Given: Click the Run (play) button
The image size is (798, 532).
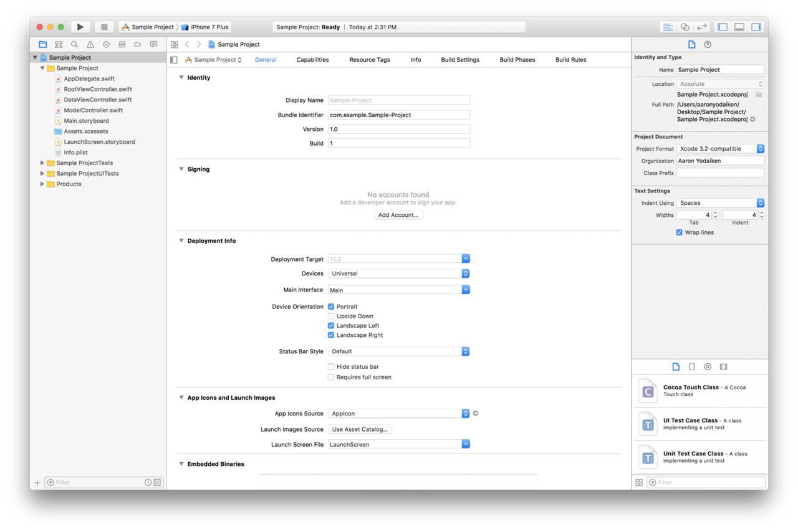Looking at the screenshot, I should (x=80, y=27).
